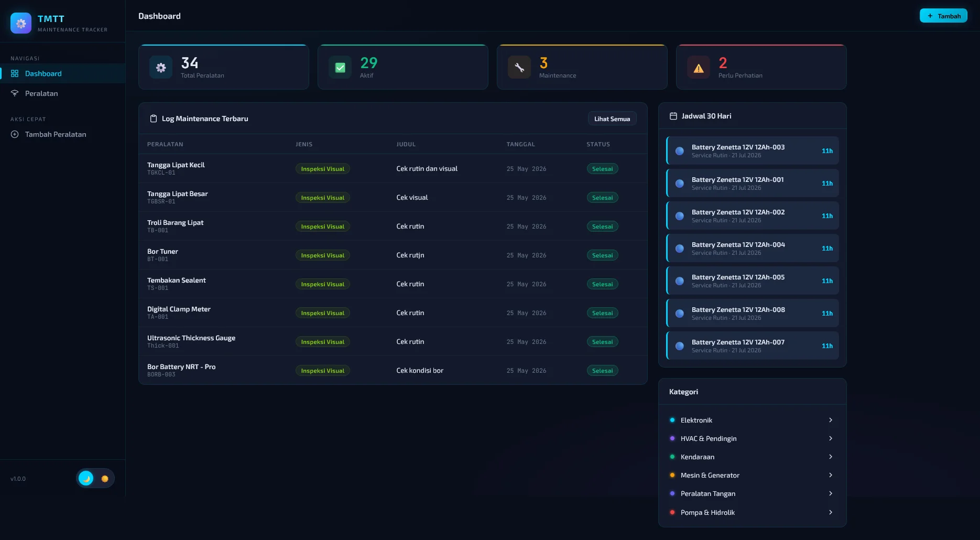This screenshot has width=980, height=540.
Task: Click the v1.0.0 version label
Action: [18, 479]
